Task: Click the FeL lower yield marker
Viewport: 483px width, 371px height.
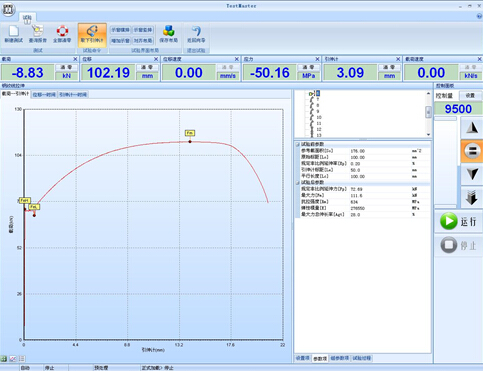Action: [x=34, y=207]
